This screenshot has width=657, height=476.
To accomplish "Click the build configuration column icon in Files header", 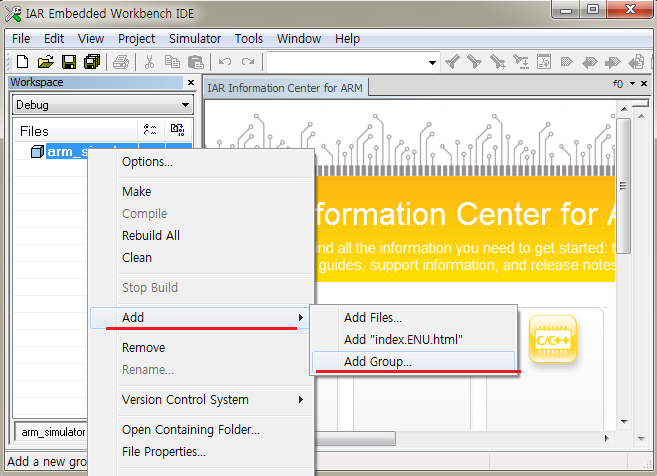I will pos(150,130).
